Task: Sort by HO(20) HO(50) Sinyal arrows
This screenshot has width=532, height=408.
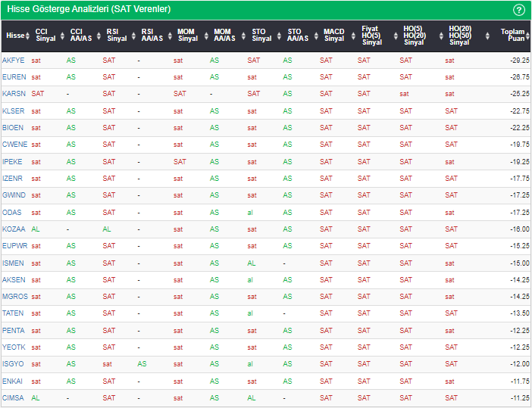Action: (x=487, y=36)
